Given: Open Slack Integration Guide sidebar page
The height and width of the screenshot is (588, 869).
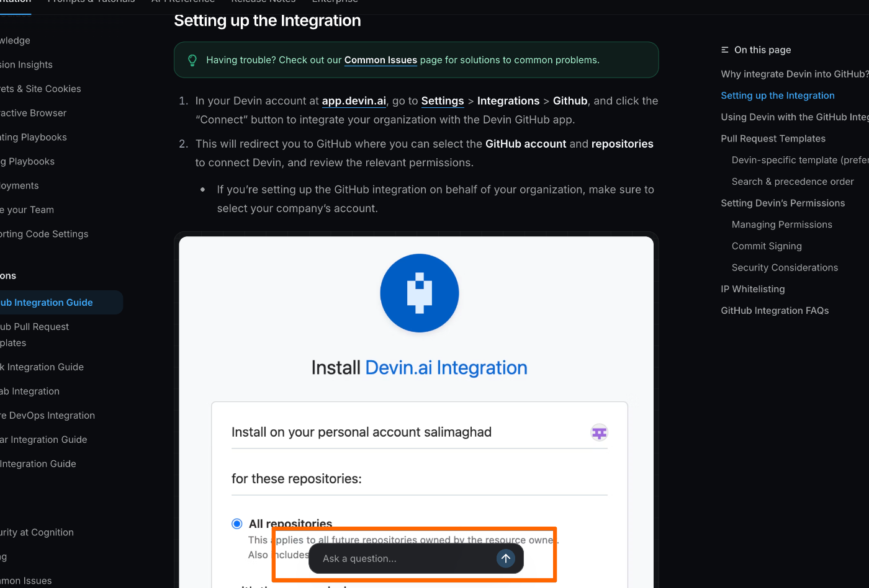Looking at the screenshot, I should tap(42, 367).
